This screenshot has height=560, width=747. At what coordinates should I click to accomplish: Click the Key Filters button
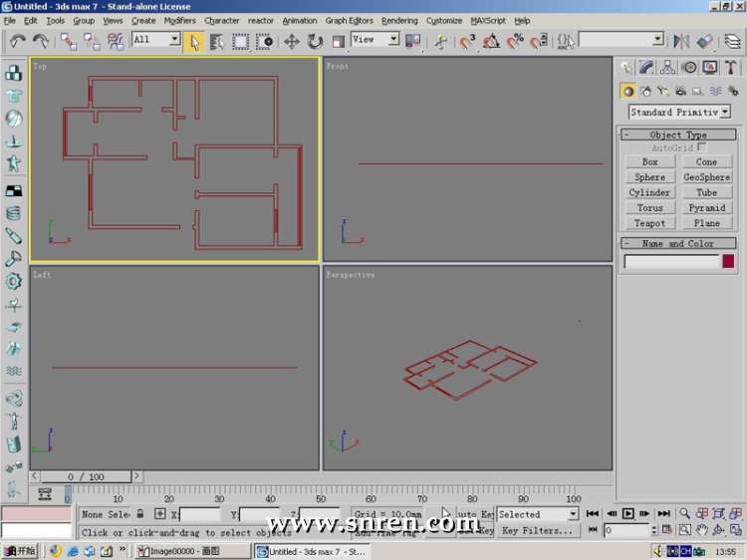coord(537,531)
